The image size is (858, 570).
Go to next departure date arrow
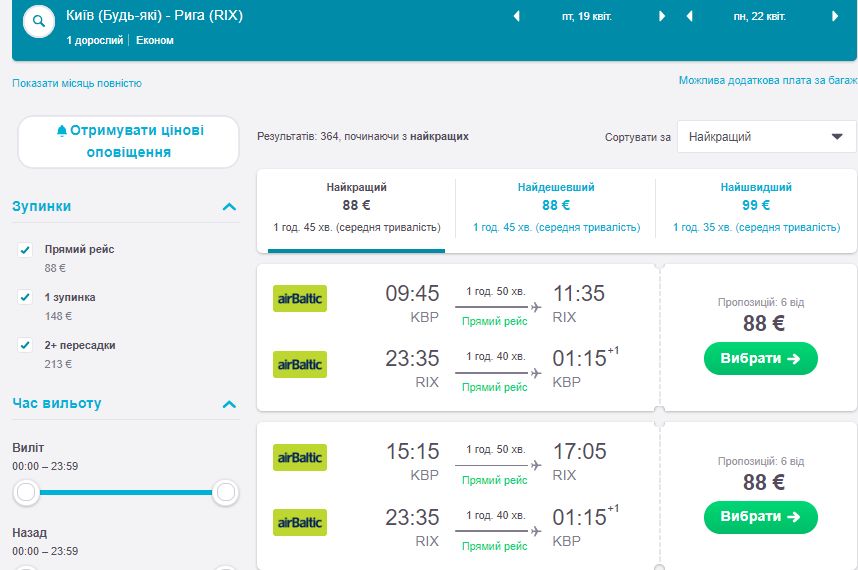662,17
